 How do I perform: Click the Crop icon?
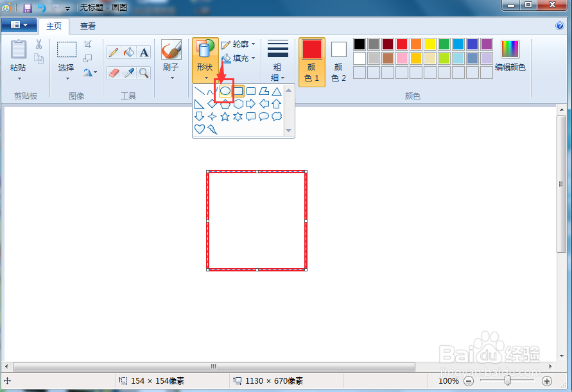click(87, 44)
